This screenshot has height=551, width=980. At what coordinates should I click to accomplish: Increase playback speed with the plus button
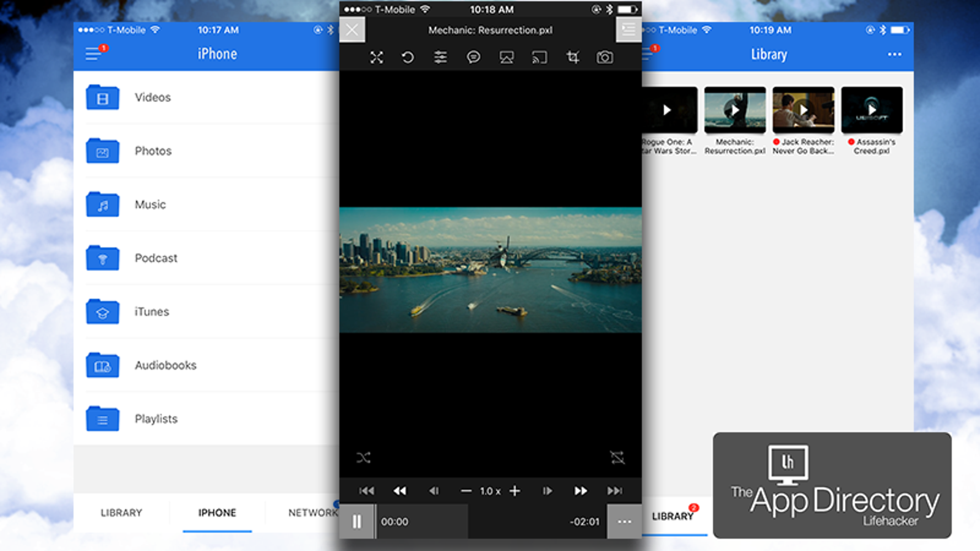point(515,491)
